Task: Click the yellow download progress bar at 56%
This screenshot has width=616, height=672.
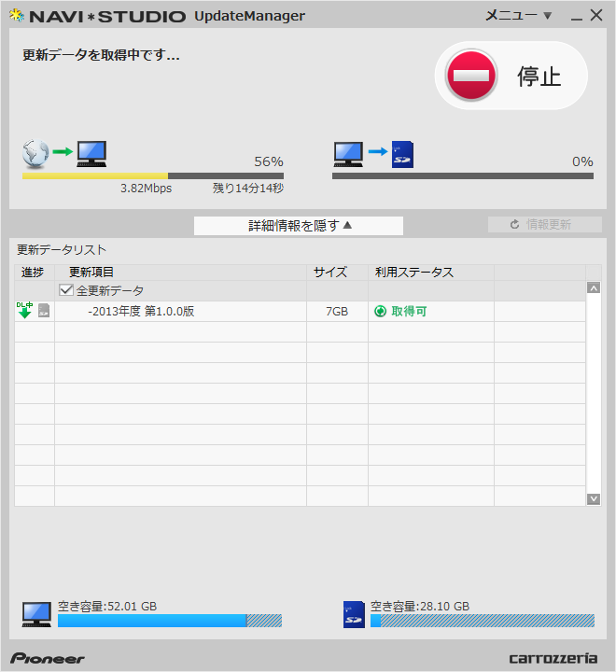Action: point(153,175)
